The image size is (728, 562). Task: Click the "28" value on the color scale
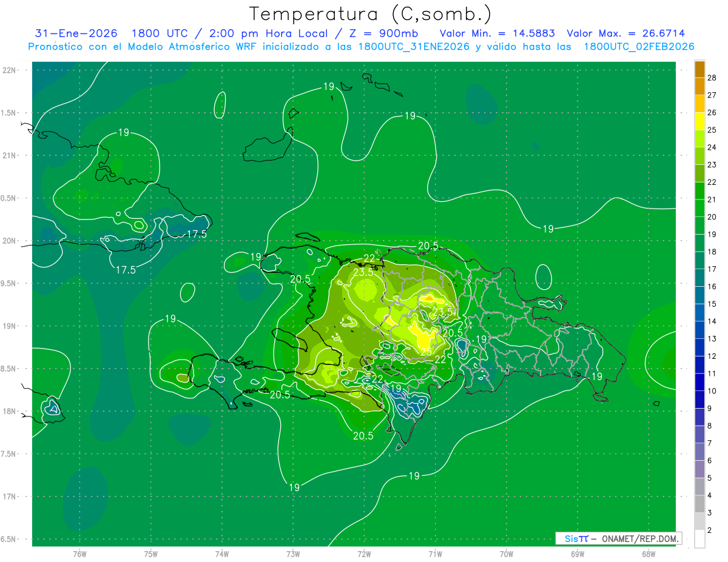[x=712, y=78]
